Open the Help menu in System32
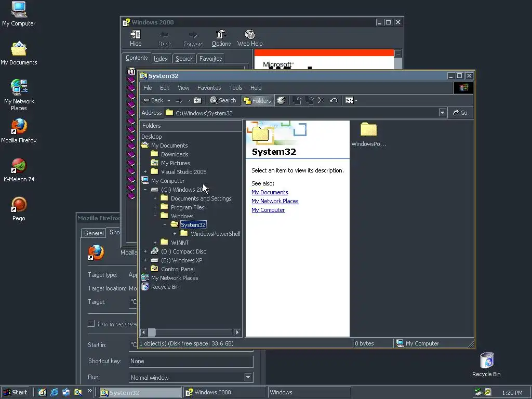The image size is (532, 399). click(256, 88)
